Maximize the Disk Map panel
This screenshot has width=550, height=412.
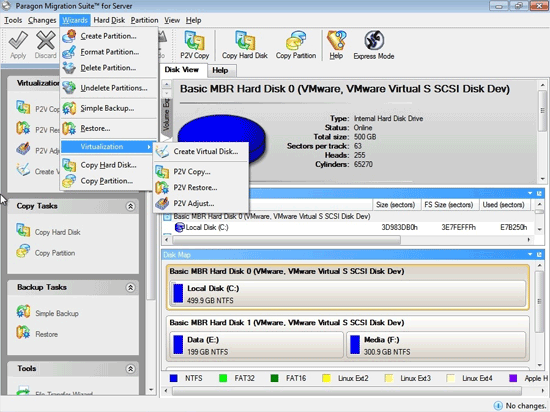[539, 255]
